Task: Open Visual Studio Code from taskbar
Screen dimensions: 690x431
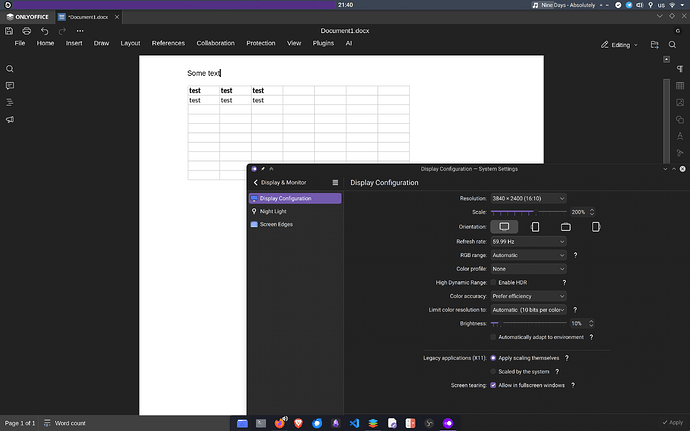Action: (x=354, y=423)
